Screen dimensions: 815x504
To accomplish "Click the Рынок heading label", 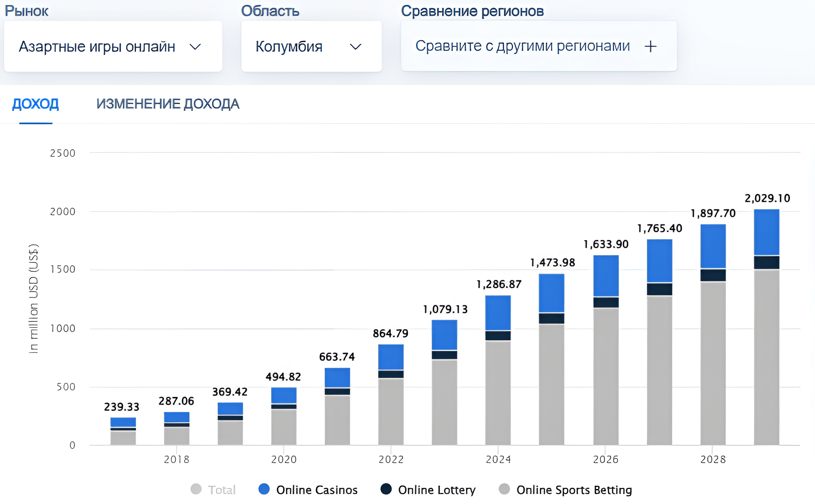I will tap(26, 11).
